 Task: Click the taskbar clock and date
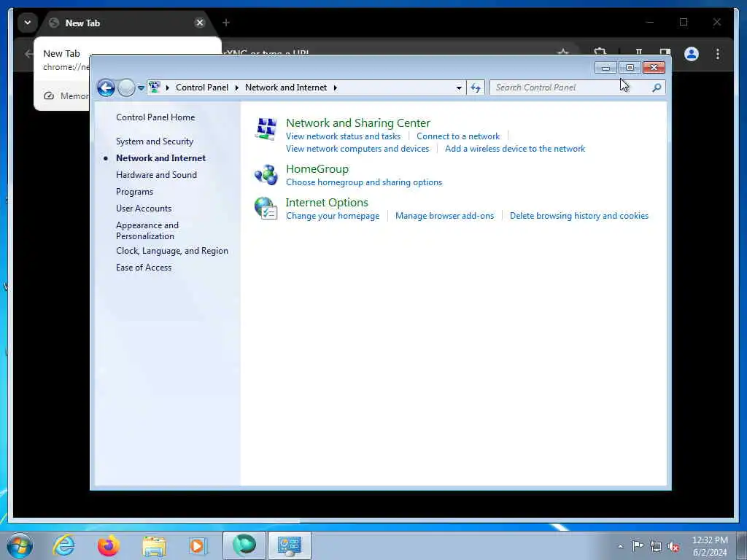[709, 546]
